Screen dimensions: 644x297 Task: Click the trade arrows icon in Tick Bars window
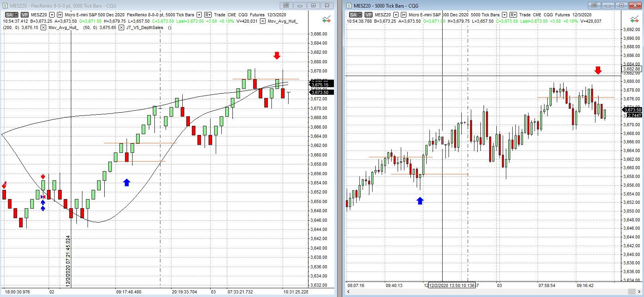click(x=634, y=20)
